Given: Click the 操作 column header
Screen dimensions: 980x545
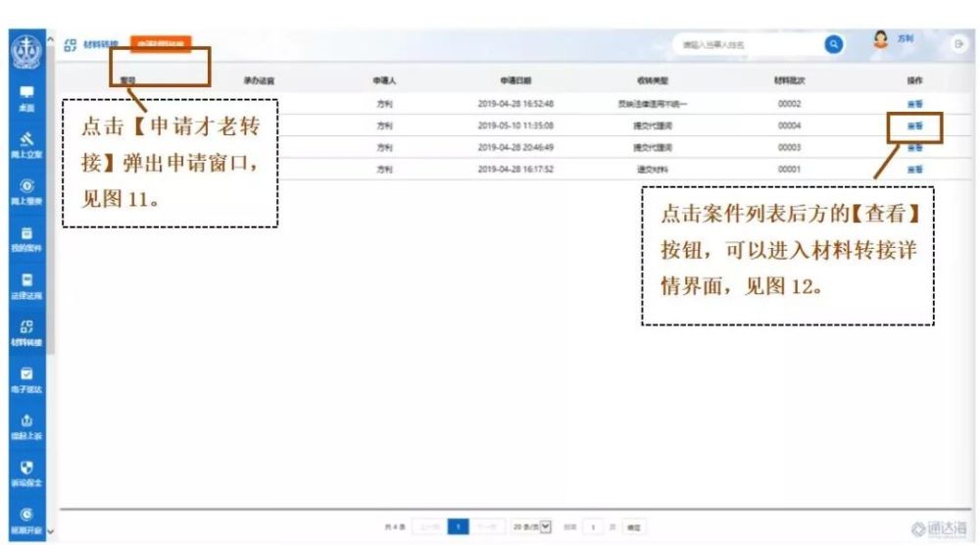Looking at the screenshot, I should 914,80.
